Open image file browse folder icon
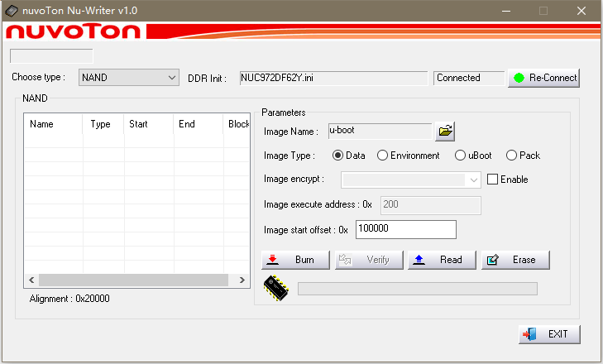Image resolution: width=603 pixels, height=364 pixels. 445,132
